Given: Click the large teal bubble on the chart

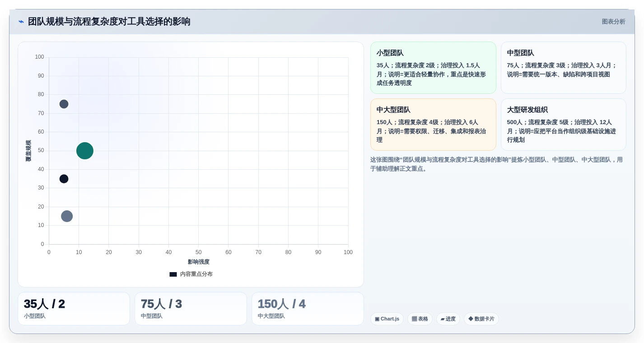Looking at the screenshot, I should click(85, 151).
